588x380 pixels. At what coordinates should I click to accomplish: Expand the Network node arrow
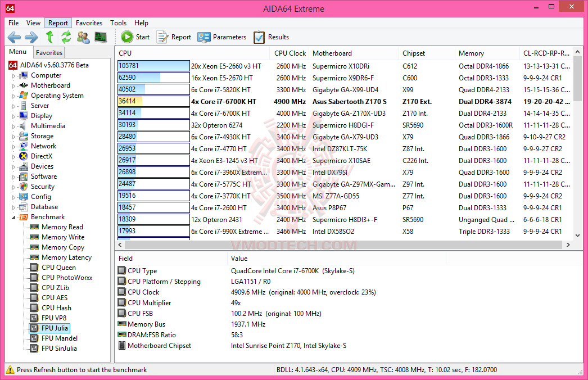coord(13,147)
